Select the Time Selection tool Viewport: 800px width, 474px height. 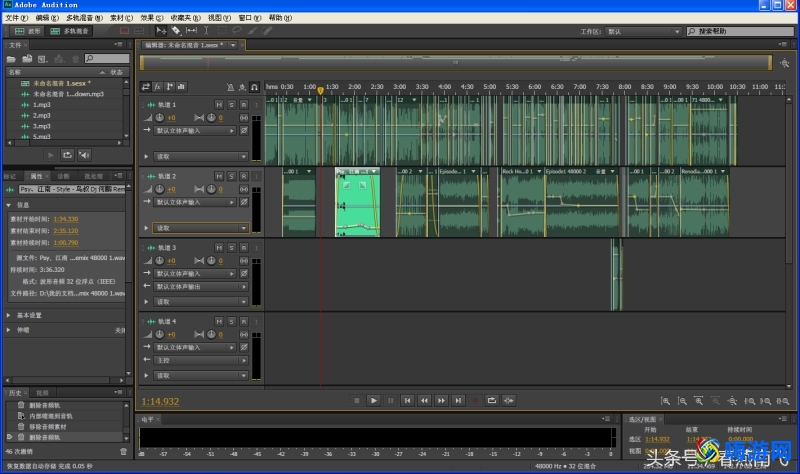pyautogui.click(x=206, y=31)
